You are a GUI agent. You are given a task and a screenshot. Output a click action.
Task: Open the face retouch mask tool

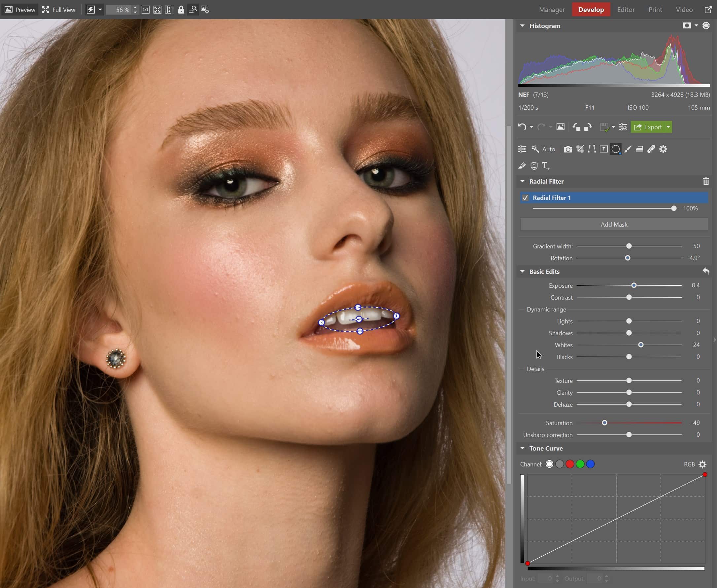(x=534, y=166)
